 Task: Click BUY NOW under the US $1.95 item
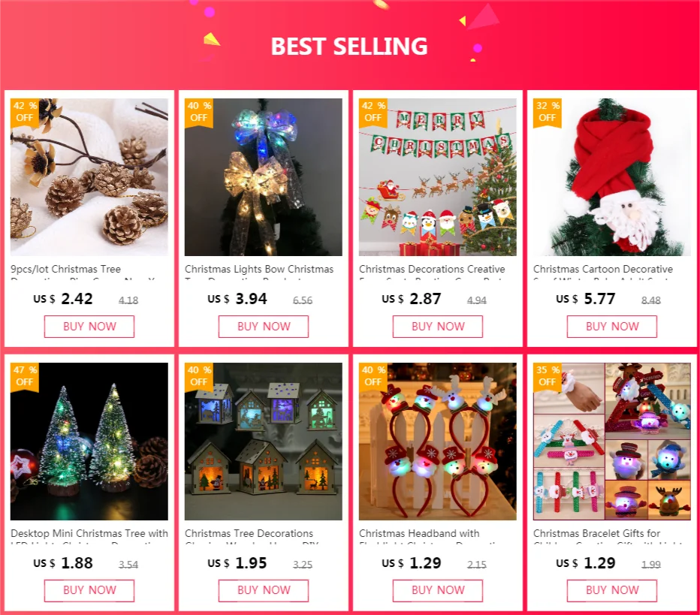pyautogui.click(x=264, y=590)
